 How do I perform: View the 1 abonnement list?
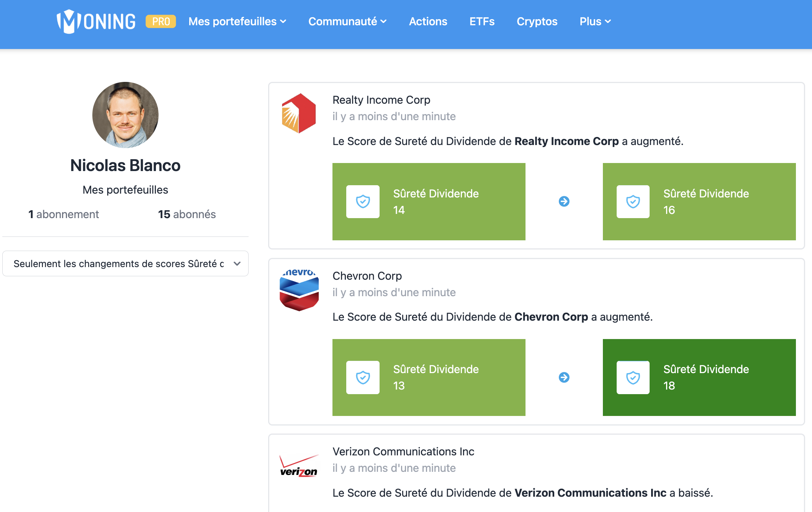pos(64,214)
